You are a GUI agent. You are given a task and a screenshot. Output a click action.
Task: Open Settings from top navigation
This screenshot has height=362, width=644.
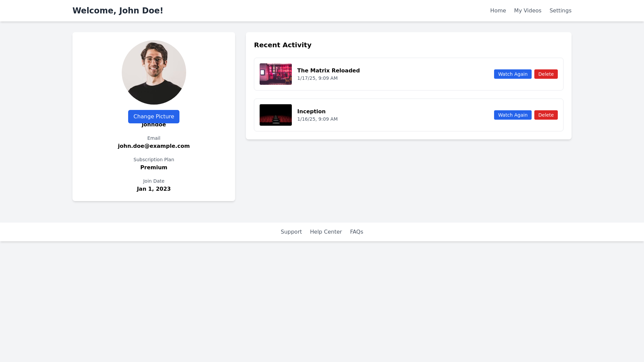point(560,11)
